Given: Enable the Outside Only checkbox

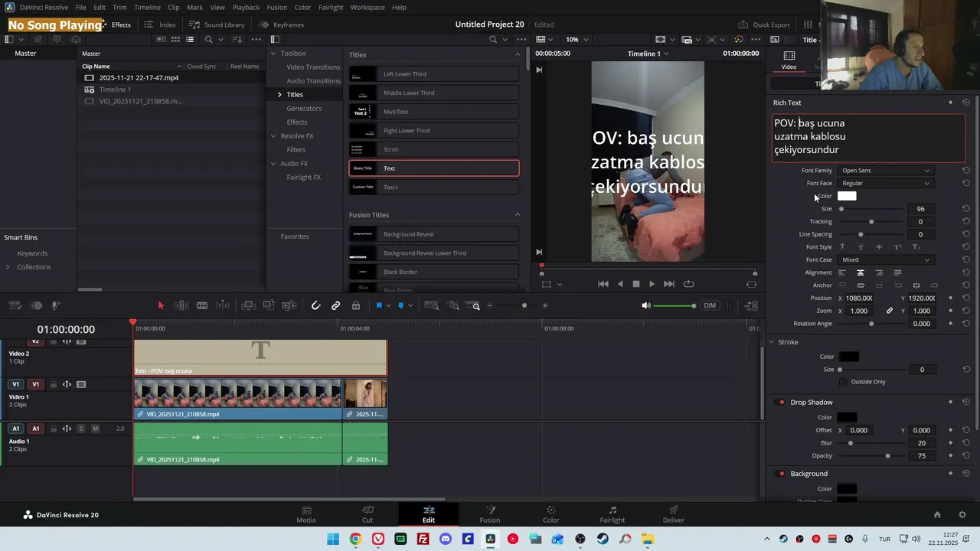Looking at the screenshot, I should 843,382.
